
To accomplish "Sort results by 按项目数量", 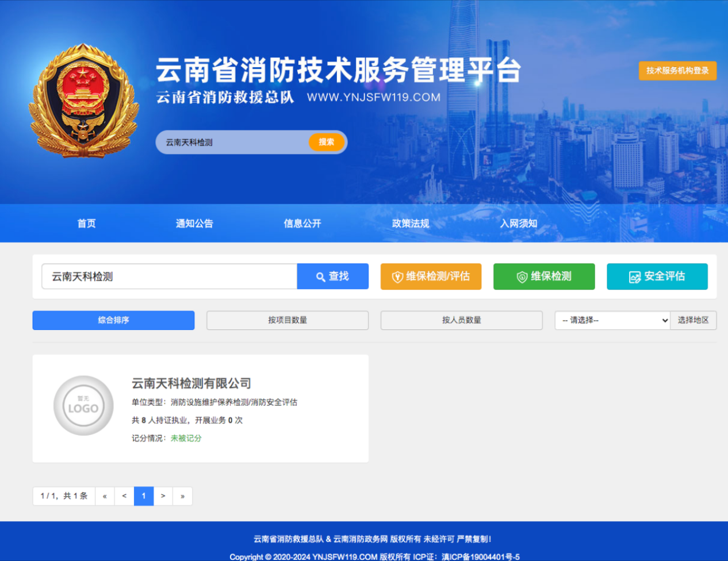I will [x=287, y=320].
